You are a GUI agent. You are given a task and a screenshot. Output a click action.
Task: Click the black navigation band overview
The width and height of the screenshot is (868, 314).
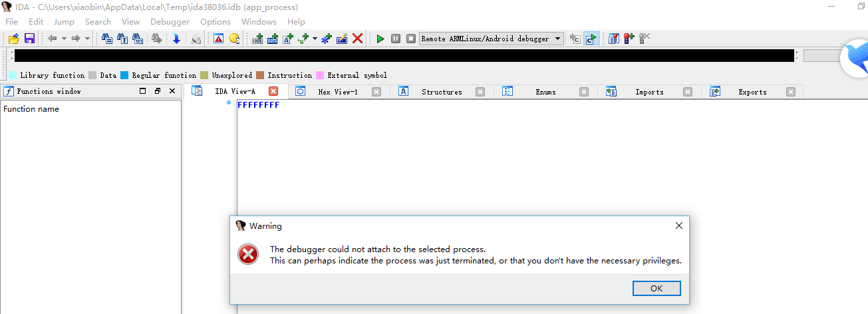click(404, 56)
